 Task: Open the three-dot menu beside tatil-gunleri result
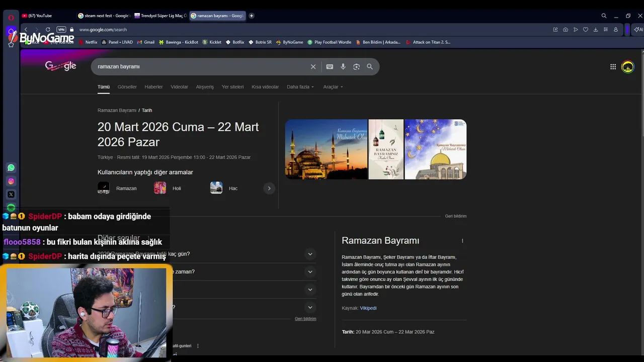(x=198, y=346)
